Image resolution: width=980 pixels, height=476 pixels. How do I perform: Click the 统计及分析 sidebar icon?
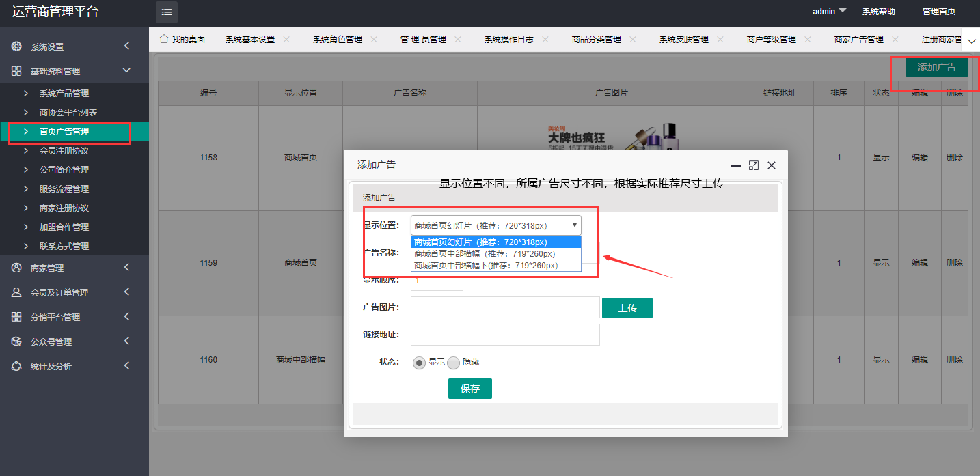(x=17, y=366)
